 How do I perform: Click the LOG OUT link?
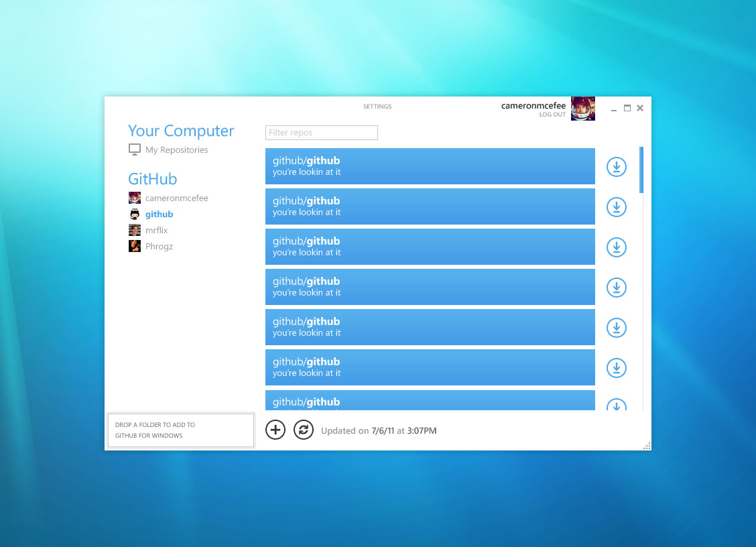coord(552,115)
